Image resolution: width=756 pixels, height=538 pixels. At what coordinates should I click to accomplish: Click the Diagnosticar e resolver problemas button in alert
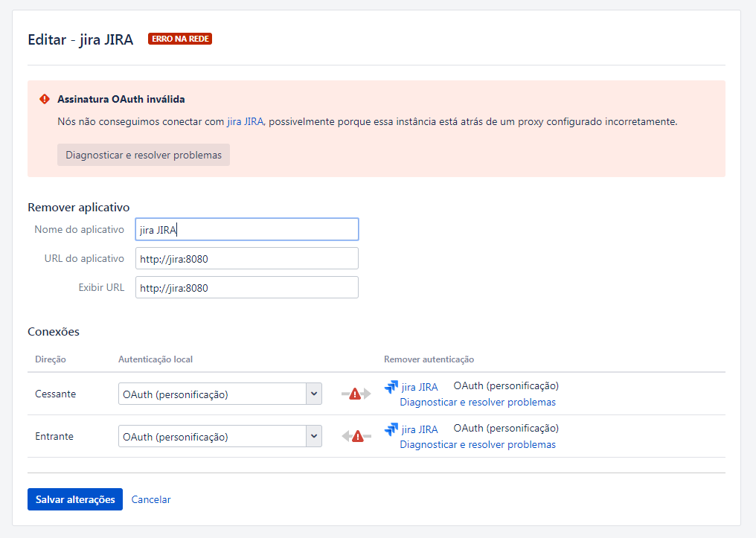pos(144,155)
